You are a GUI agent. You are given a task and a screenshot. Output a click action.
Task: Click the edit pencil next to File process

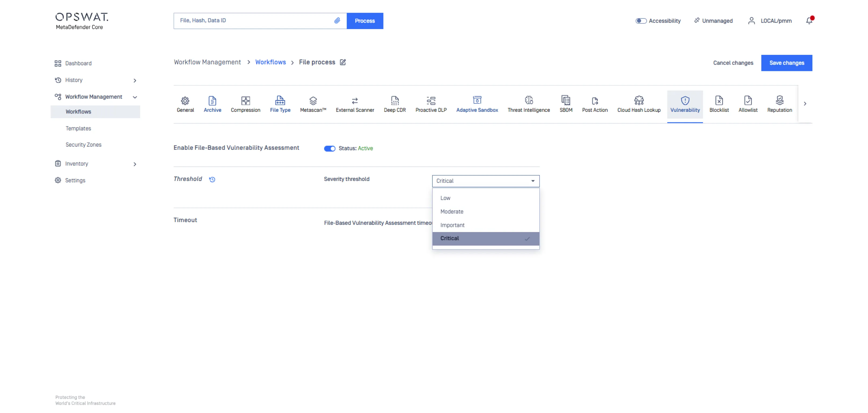[343, 62]
